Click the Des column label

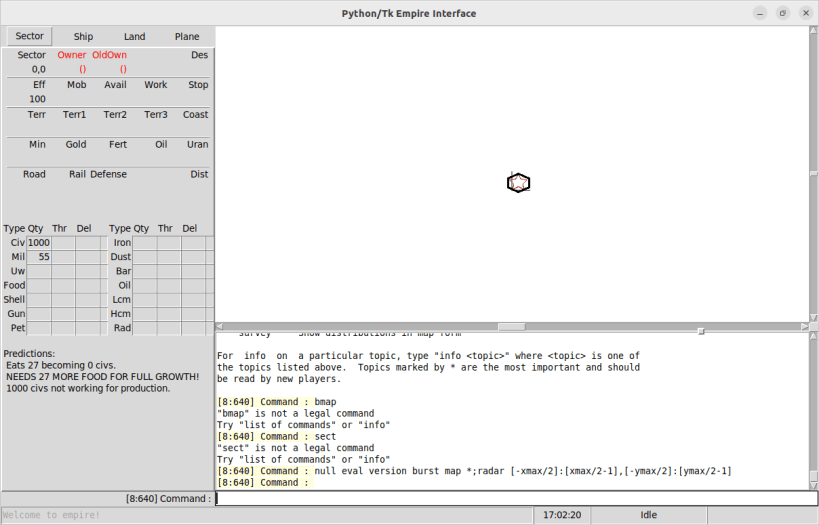point(200,55)
